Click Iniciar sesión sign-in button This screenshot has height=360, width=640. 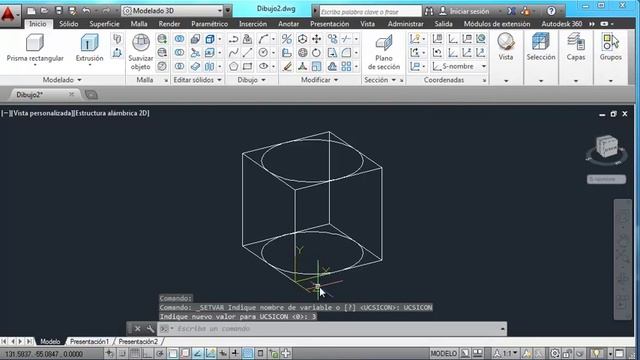[464, 11]
